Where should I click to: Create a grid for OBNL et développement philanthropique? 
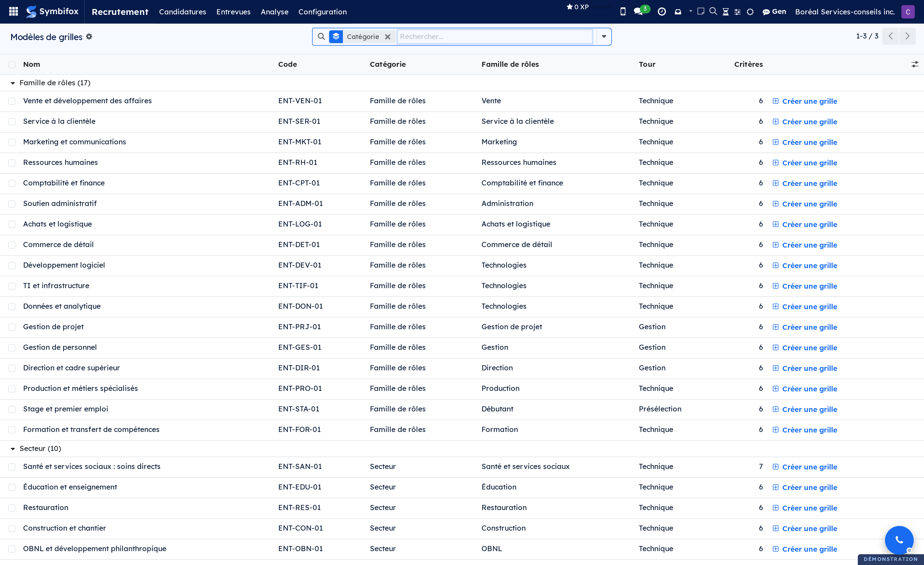tap(805, 549)
